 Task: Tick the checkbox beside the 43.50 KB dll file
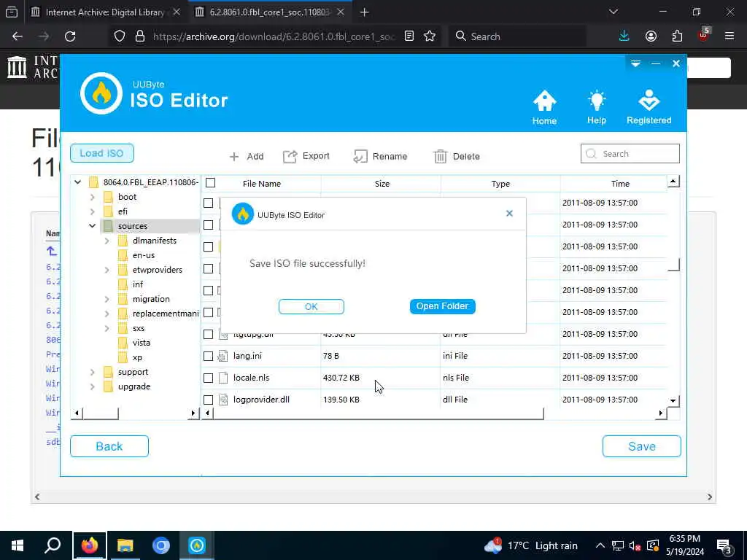[208, 334]
